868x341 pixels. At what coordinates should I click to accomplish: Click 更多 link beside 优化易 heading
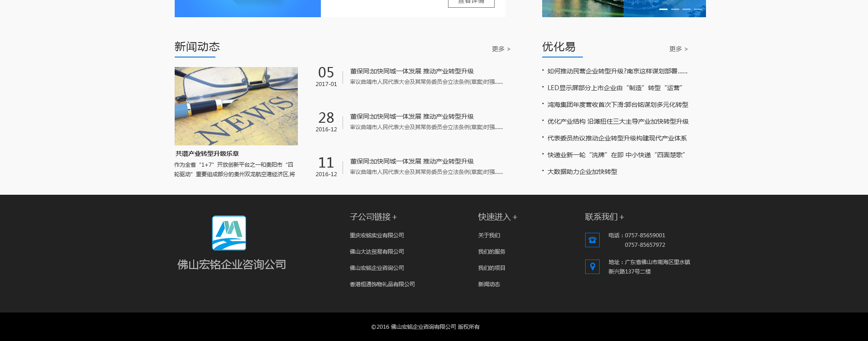tap(678, 49)
